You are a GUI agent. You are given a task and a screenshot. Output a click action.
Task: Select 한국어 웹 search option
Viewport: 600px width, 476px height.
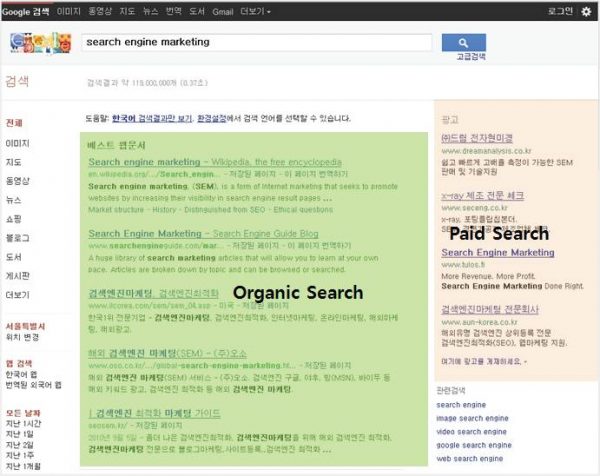pyautogui.click(x=21, y=374)
